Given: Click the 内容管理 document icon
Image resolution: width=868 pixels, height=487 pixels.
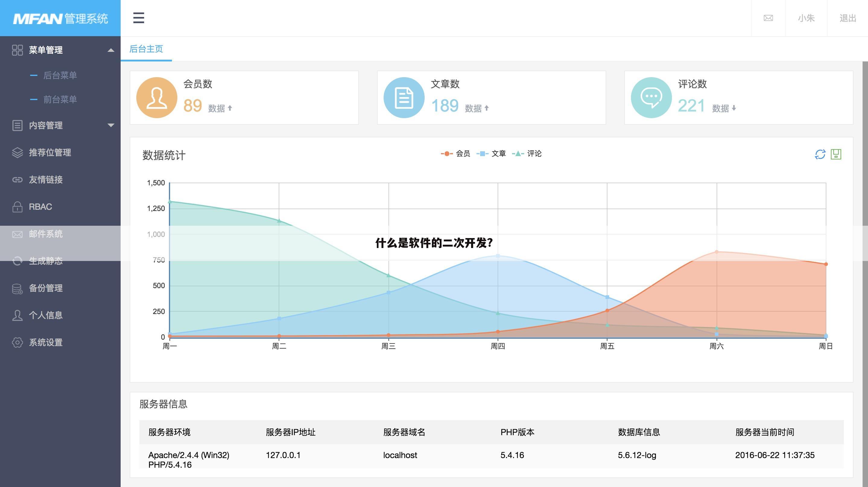Looking at the screenshot, I should point(17,125).
